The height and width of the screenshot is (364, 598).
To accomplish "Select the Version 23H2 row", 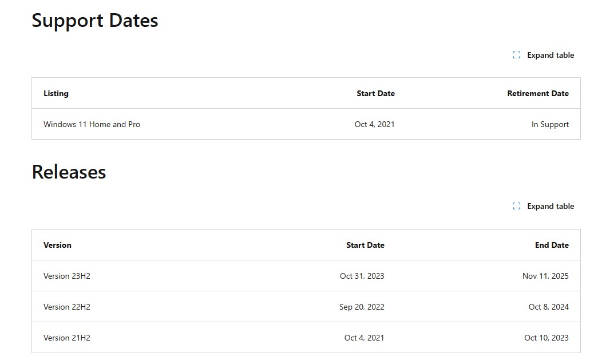I will 306,276.
